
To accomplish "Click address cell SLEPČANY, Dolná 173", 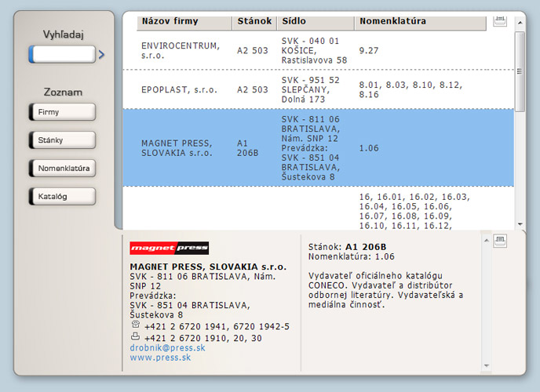I will point(310,89).
